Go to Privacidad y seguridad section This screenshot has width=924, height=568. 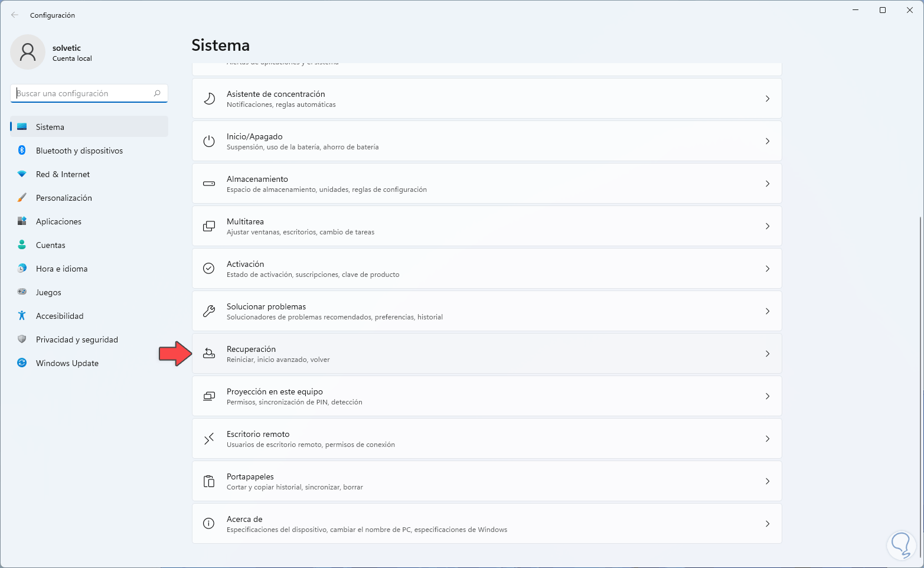77,340
